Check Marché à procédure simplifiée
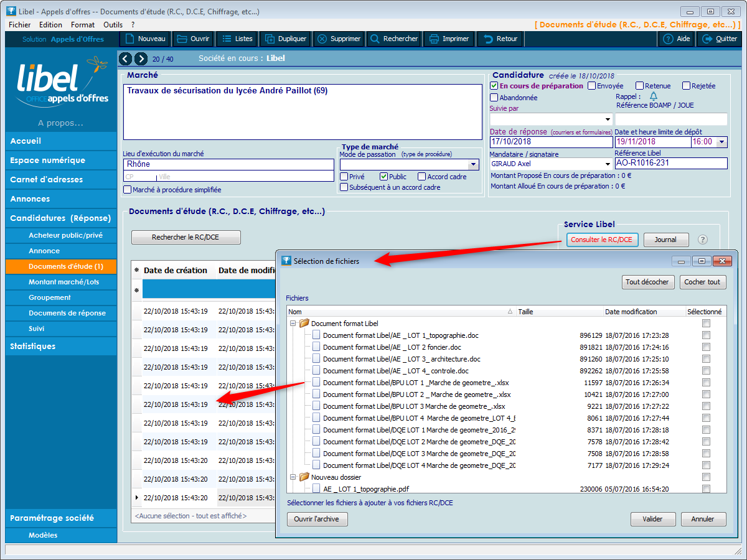The height and width of the screenshot is (560, 747). [x=128, y=190]
